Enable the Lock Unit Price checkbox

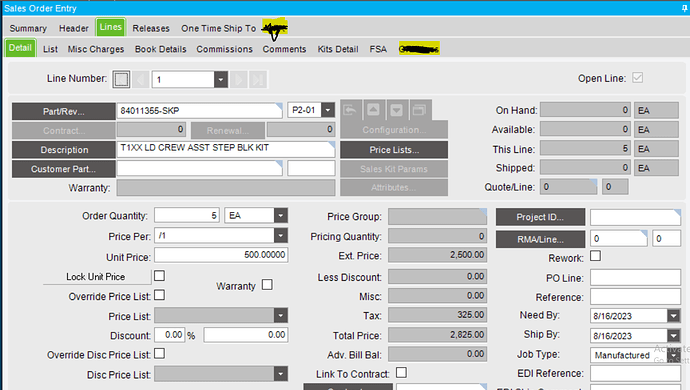[x=159, y=276]
